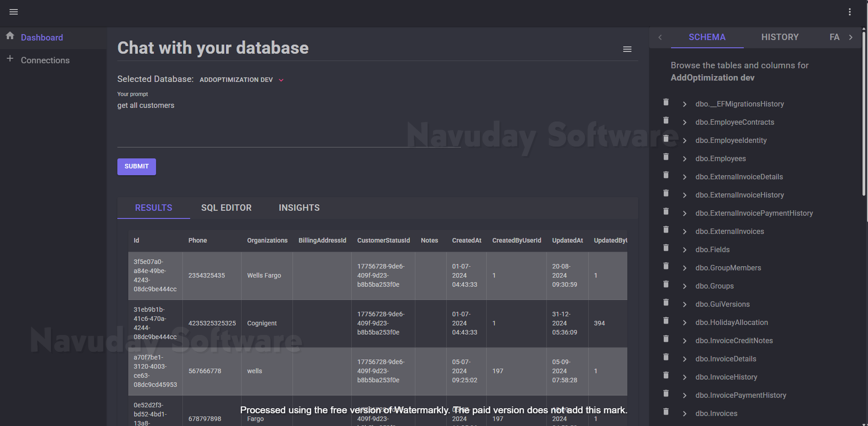The height and width of the screenshot is (426, 868).
Task: Delete dbo.InvoiceHistory with trash icon
Action: [x=666, y=375]
